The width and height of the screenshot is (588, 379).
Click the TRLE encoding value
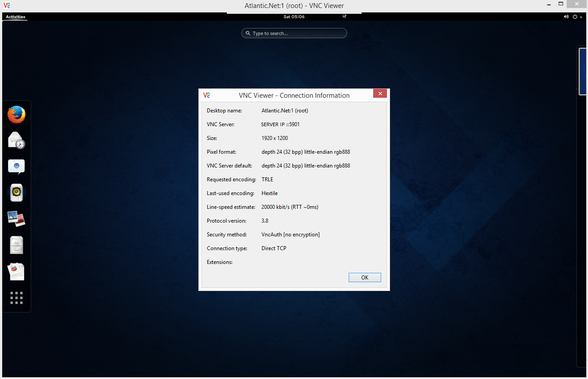tap(267, 180)
